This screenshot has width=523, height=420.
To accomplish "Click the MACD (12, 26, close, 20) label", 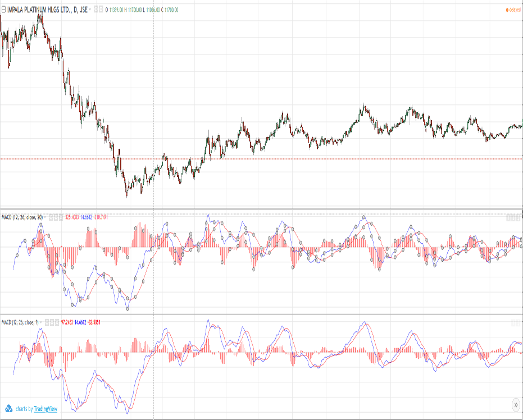I will pyautogui.click(x=22, y=217).
